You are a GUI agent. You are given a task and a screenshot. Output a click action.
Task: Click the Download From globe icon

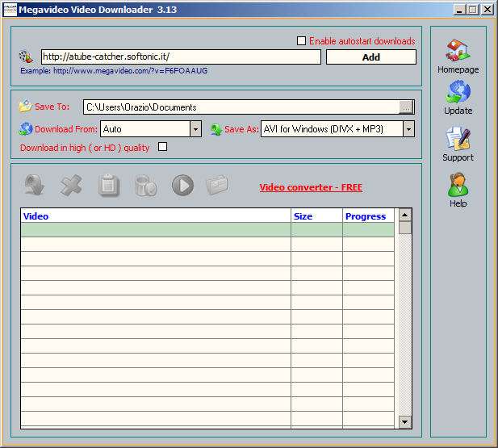tap(25, 129)
